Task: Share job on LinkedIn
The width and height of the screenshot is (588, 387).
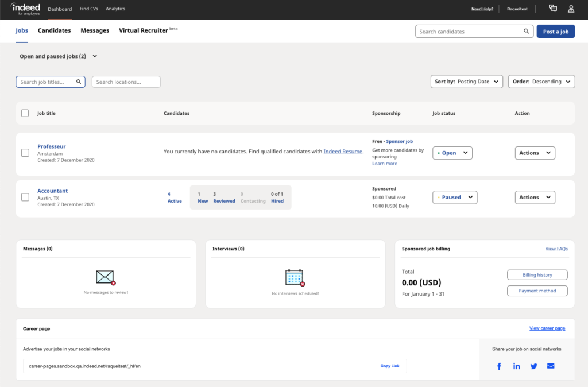Action: click(516, 366)
